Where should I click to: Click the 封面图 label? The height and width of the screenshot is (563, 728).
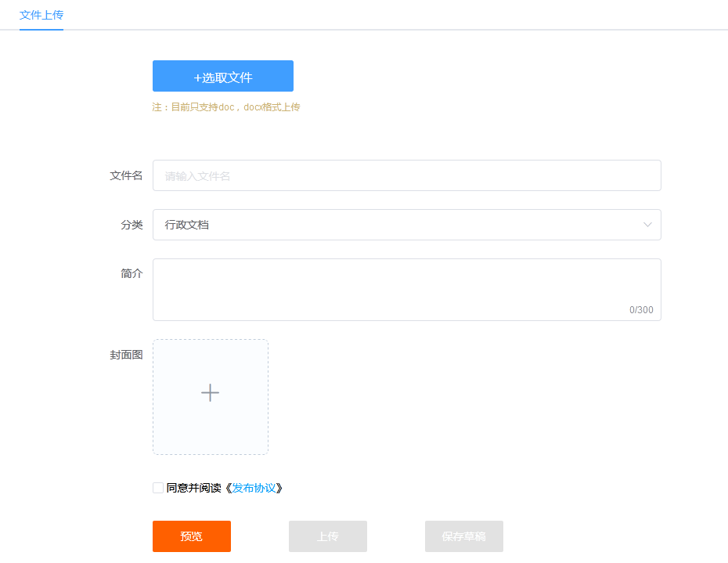(126, 355)
